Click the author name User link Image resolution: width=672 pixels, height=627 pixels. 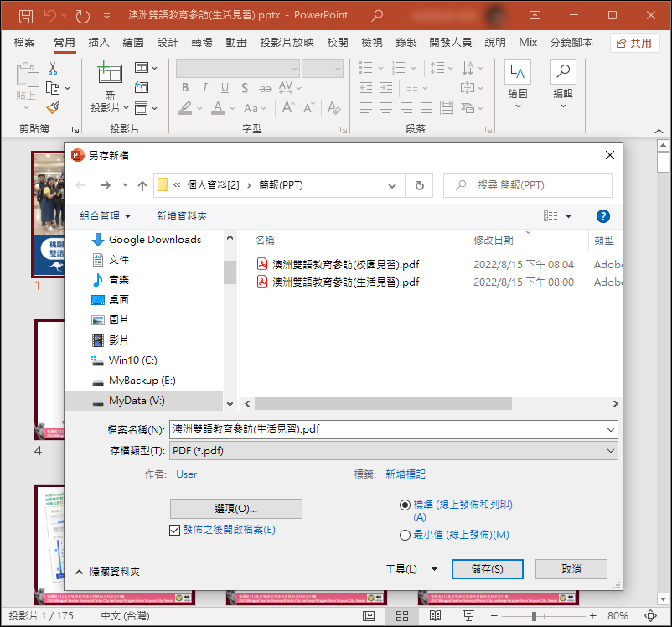click(186, 474)
